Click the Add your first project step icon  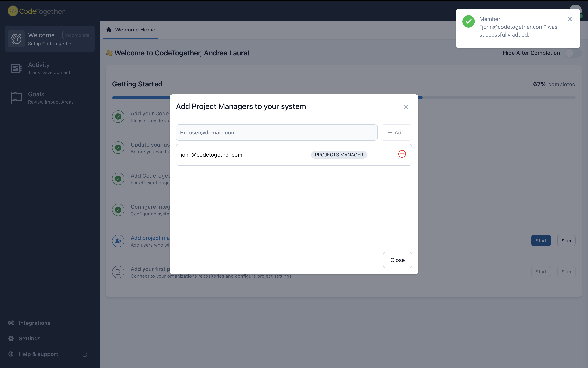click(x=118, y=272)
